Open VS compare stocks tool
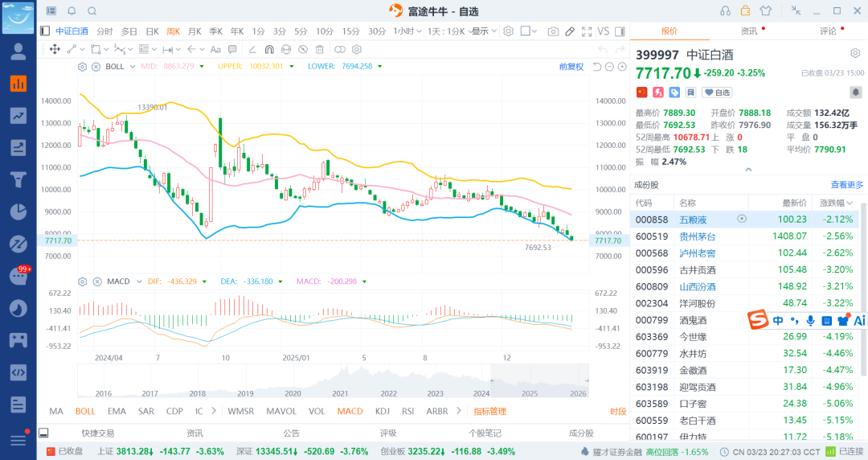 [x=603, y=31]
